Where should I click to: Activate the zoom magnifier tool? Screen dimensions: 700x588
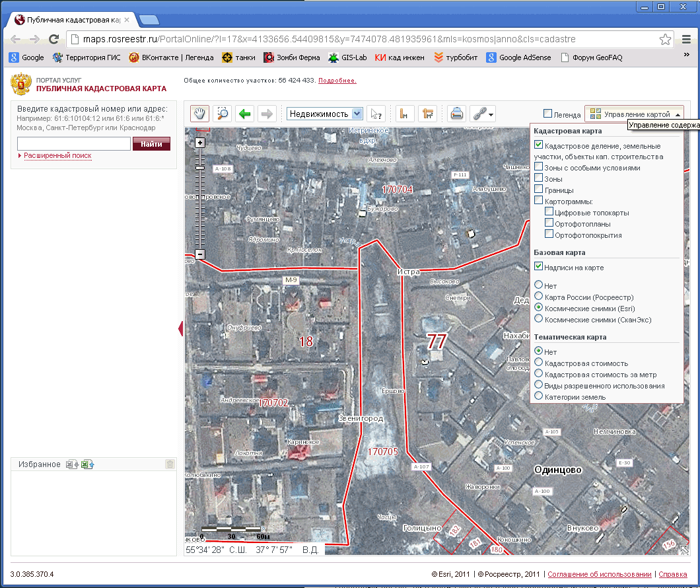point(223,114)
